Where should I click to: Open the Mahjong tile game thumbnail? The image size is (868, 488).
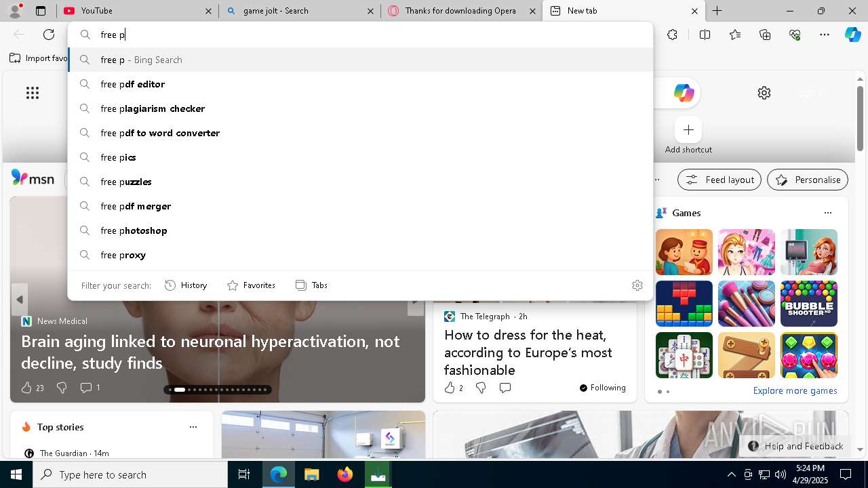coord(684,355)
